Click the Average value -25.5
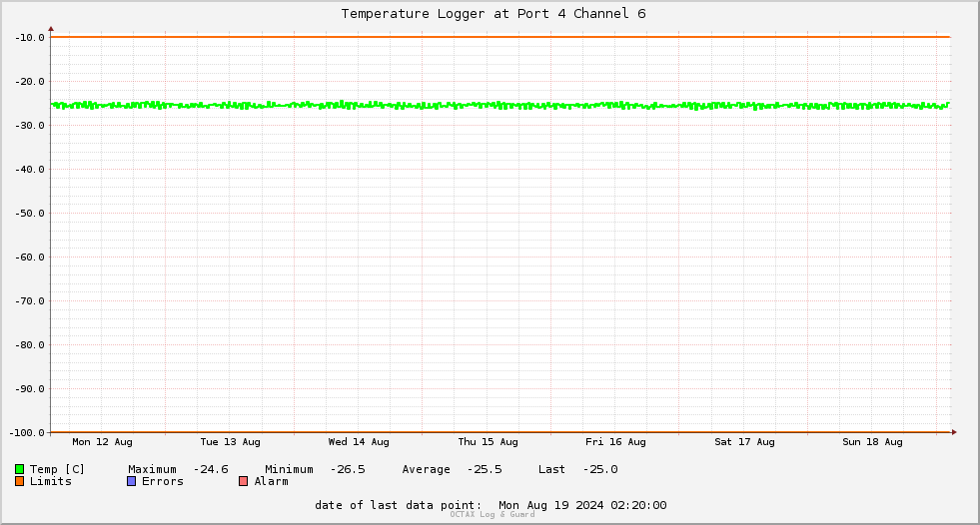 tap(485, 469)
